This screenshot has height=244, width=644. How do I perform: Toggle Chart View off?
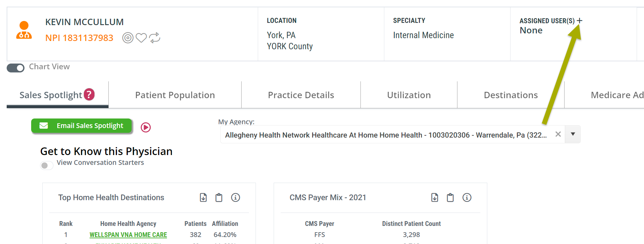pos(15,68)
